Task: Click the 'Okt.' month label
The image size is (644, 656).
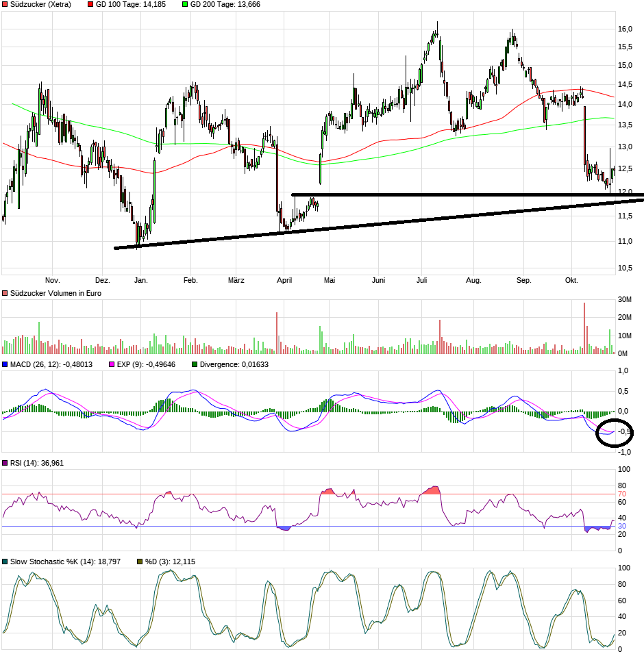Action: tap(571, 280)
